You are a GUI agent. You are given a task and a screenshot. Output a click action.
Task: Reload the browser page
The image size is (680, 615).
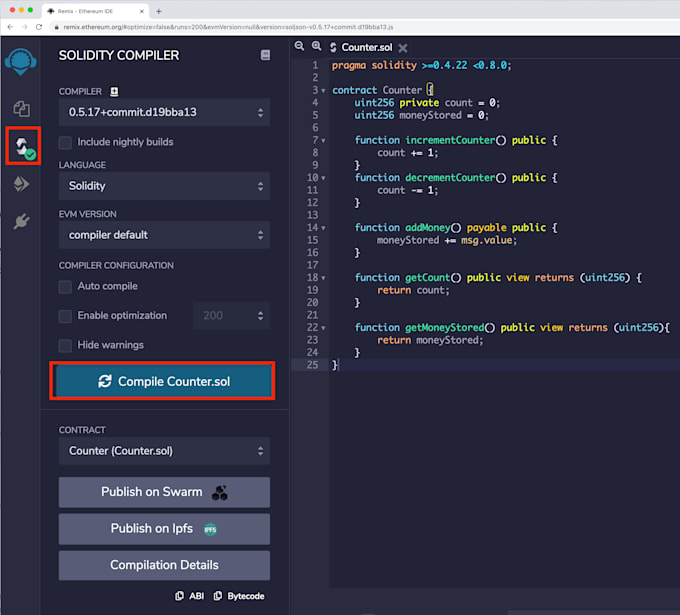pos(39,27)
